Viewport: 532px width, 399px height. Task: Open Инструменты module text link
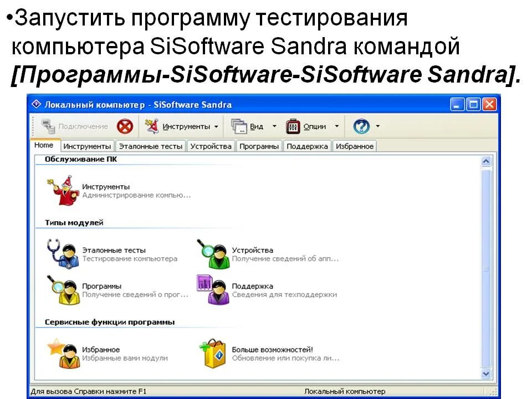(106, 187)
